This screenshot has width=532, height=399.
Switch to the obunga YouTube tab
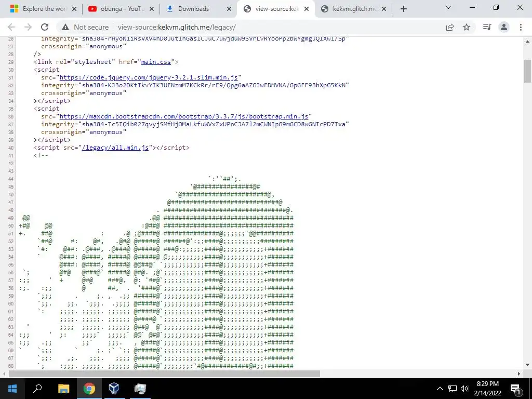(119, 9)
